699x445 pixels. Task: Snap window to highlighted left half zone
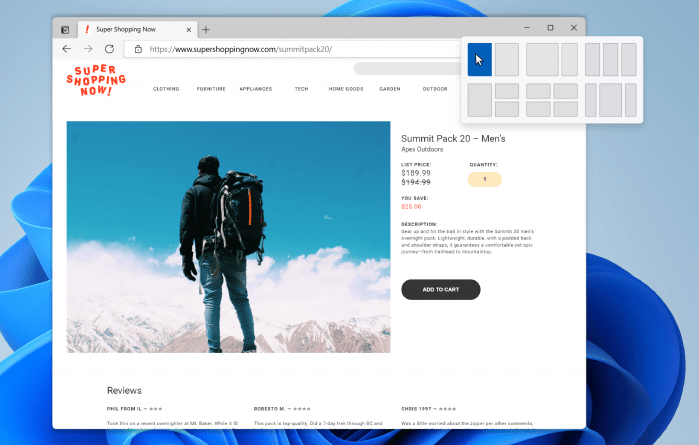click(x=480, y=59)
